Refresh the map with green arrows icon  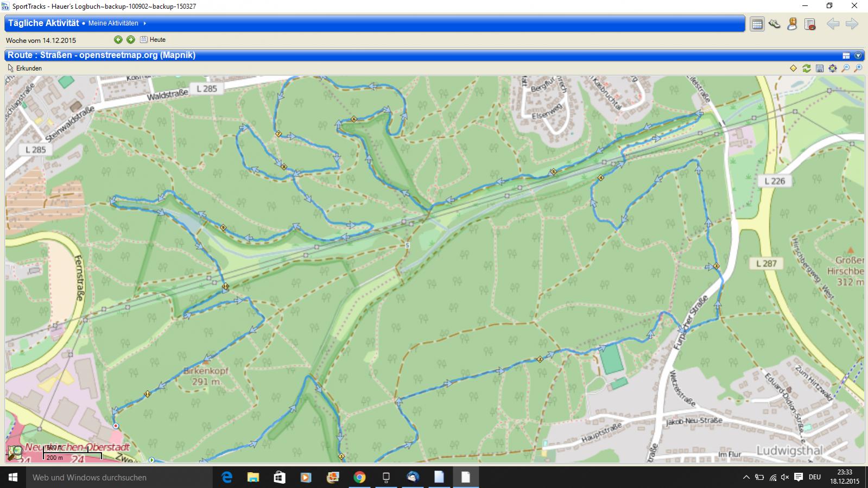(x=807, y=68)
